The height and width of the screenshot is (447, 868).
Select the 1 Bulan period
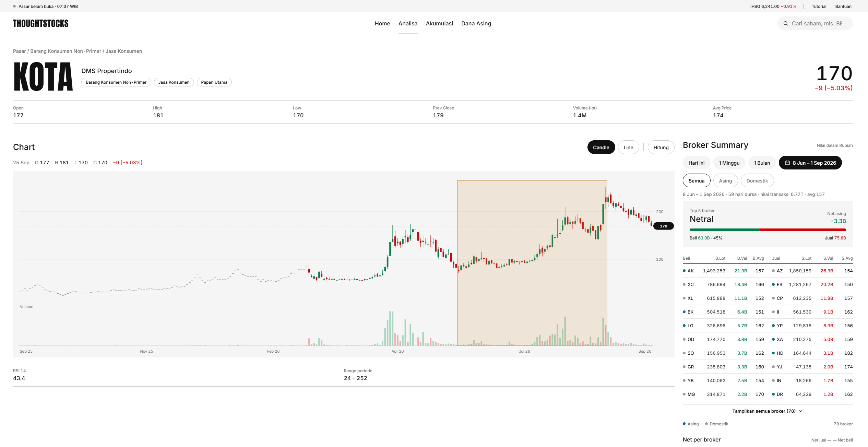[762, 163]
